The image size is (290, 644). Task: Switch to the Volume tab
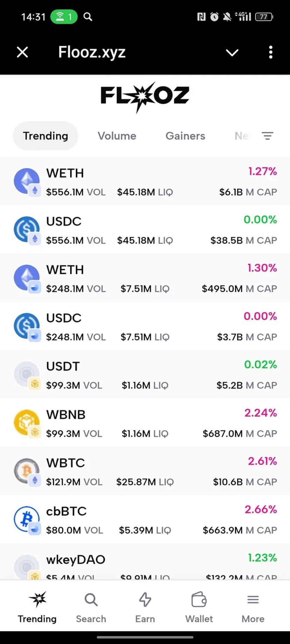(117, 136)
